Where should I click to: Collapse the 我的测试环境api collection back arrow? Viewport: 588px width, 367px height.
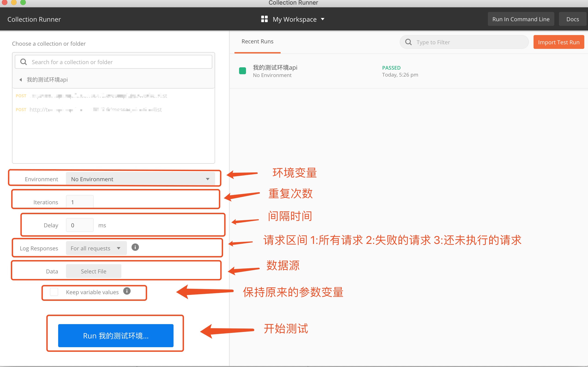click(21, 80)
